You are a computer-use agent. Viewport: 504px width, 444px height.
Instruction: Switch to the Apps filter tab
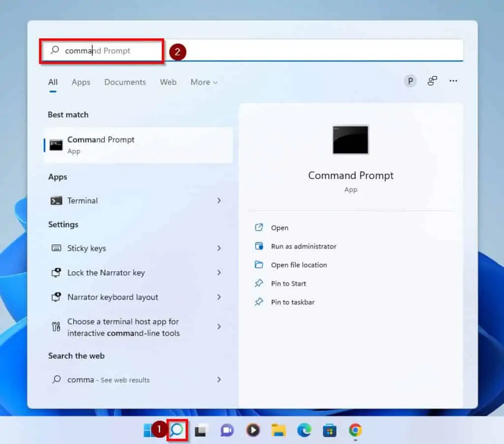(x=81, y=82)
